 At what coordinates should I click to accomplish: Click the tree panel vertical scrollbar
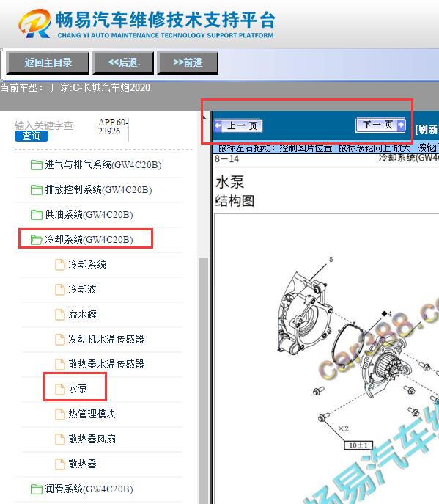[x=203, y=379]
